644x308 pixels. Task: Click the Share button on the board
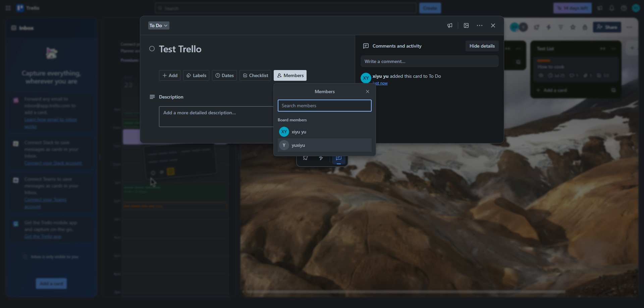(x=607, y=27)
